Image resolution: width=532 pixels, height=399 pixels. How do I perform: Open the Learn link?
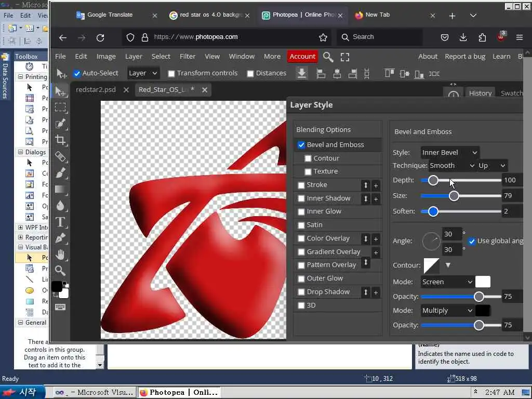pos(501,56)
